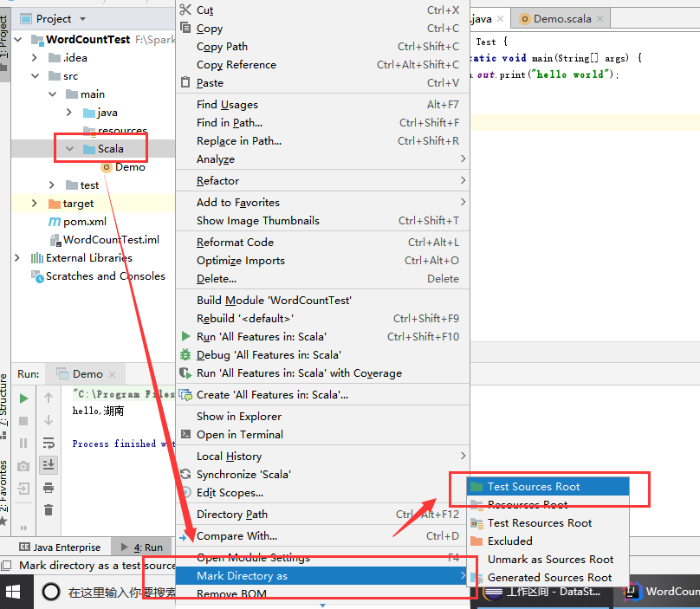Expand External Libraries

[x=17, y=257]
